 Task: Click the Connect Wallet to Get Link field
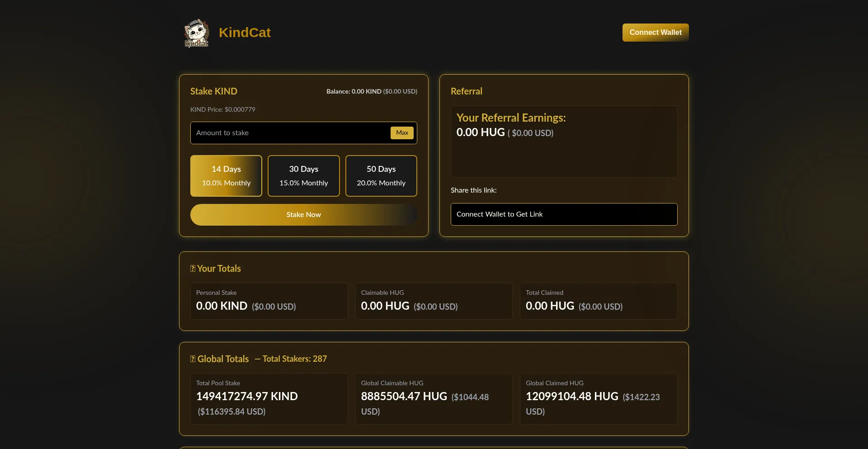click(564, 214)
